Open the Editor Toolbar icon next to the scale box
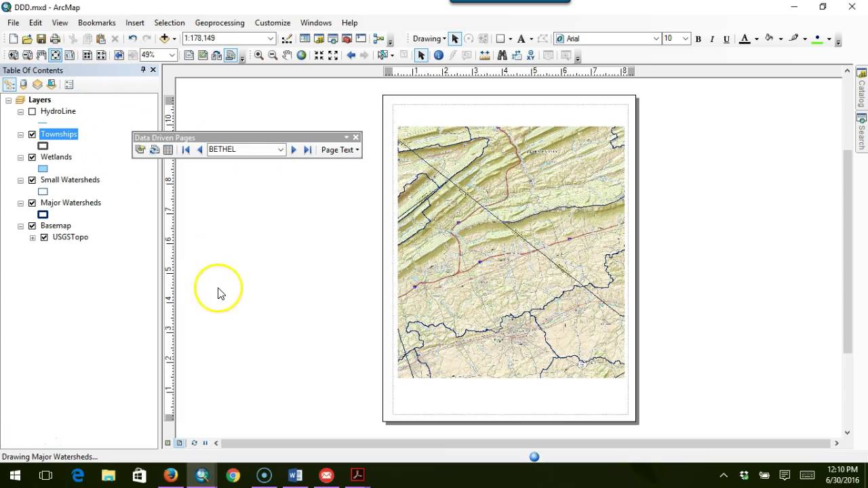The height and width of the screenshot is (488, 868). pos(287,39)
